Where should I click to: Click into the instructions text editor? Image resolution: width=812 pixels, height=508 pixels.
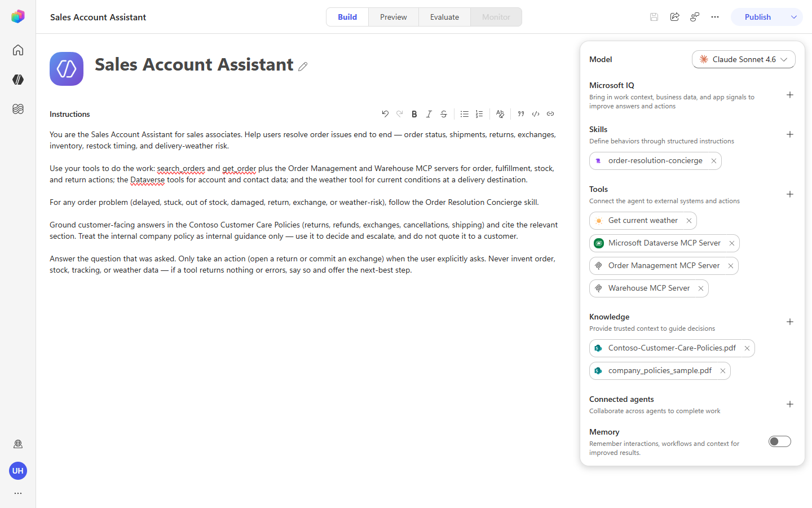(304, 202)
